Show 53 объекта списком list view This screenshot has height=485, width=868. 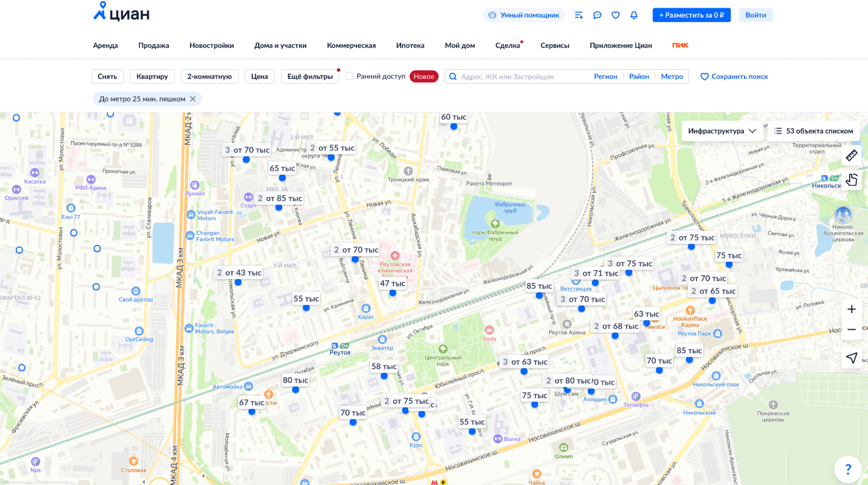tap(813, 131)
